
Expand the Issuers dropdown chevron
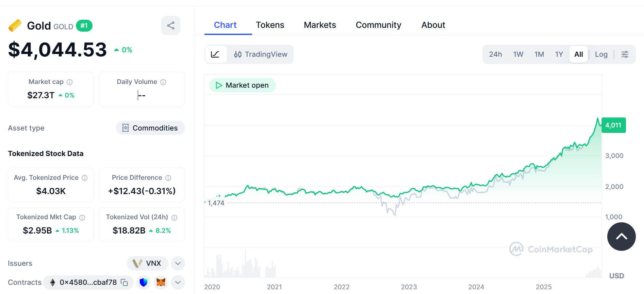click(x=178, y=263)
